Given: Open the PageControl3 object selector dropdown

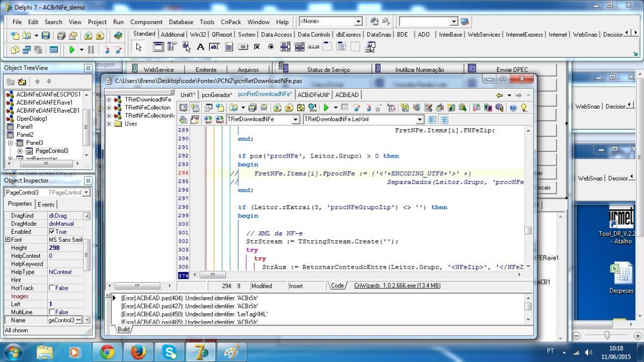Looking at the screenshot, I should coord(86,193).
